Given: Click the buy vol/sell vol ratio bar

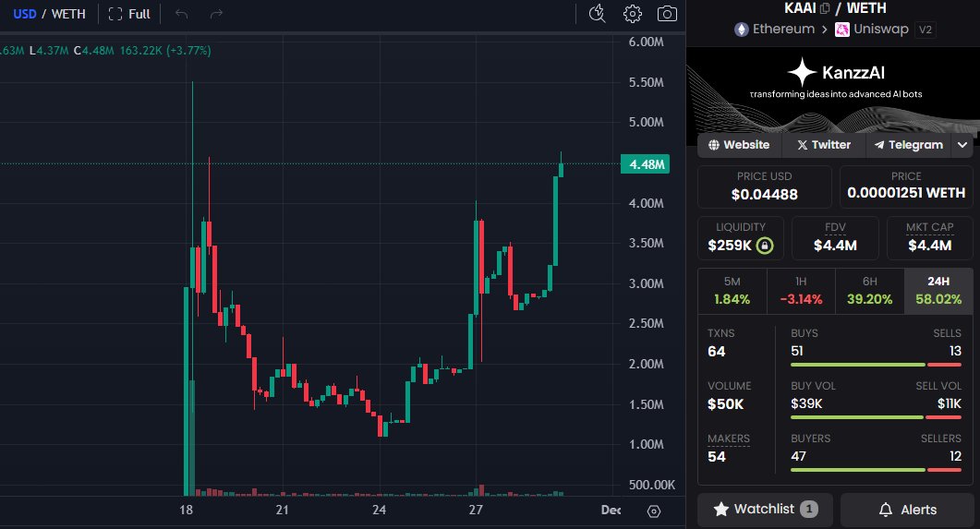Looking at the screenshot, I should point(876,417).
